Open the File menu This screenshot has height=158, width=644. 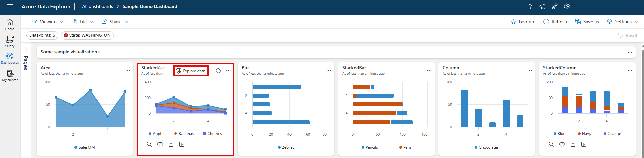82,22
